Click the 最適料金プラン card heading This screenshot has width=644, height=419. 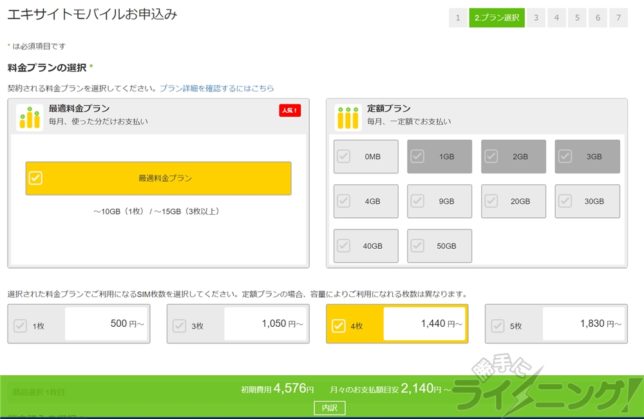(x=79, y=108)
